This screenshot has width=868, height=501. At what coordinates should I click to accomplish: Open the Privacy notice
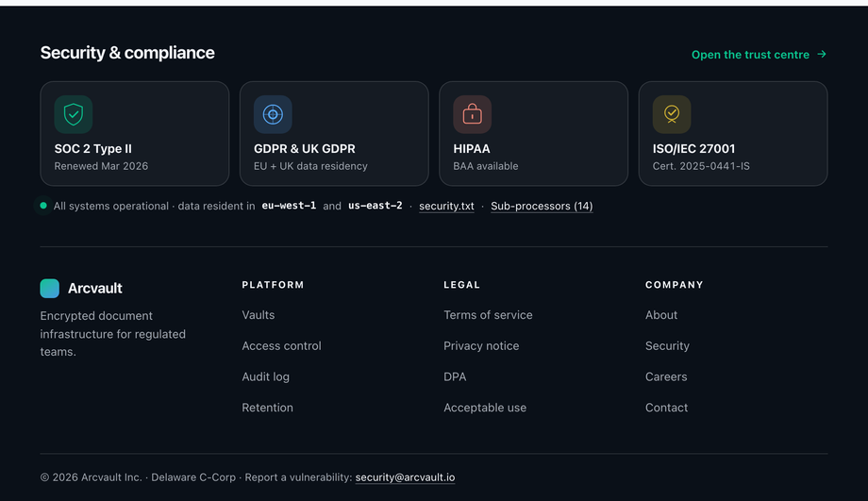pos(481,345)
